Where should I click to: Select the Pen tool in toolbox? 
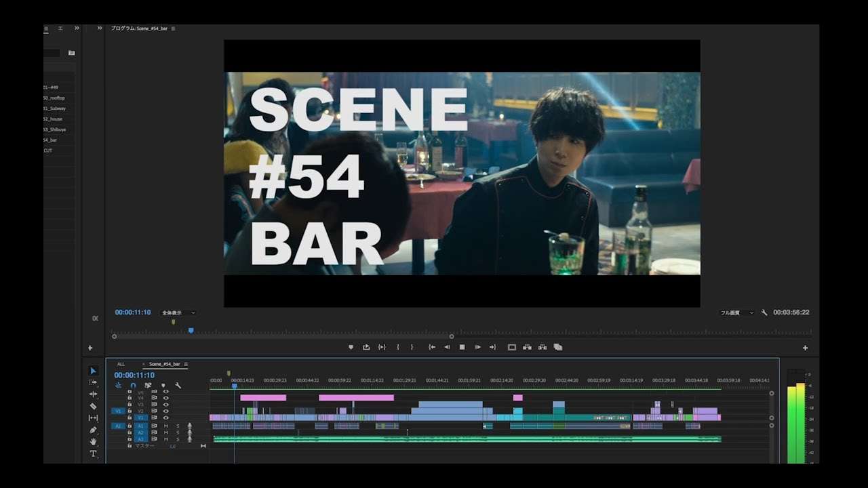click(94, 430)
